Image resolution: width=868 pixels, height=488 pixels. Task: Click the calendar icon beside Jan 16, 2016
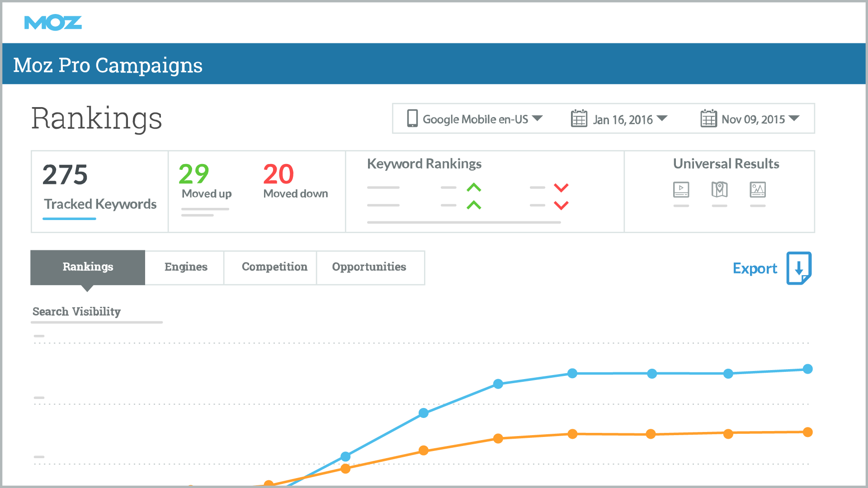point(579,118)
